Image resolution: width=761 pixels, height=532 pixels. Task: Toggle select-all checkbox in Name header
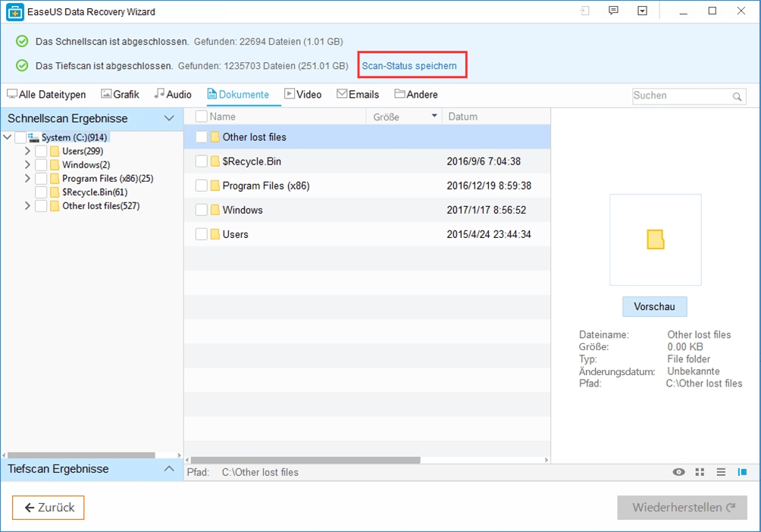tap(201, 117)
